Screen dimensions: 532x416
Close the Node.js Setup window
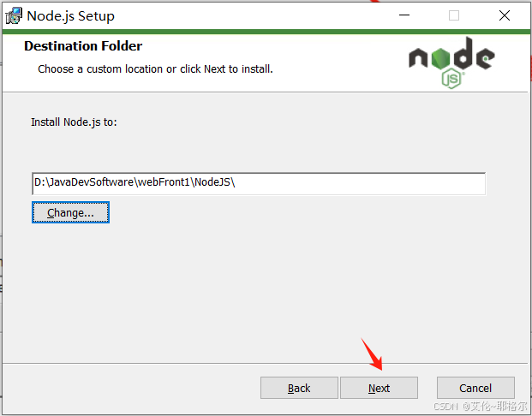505,15
